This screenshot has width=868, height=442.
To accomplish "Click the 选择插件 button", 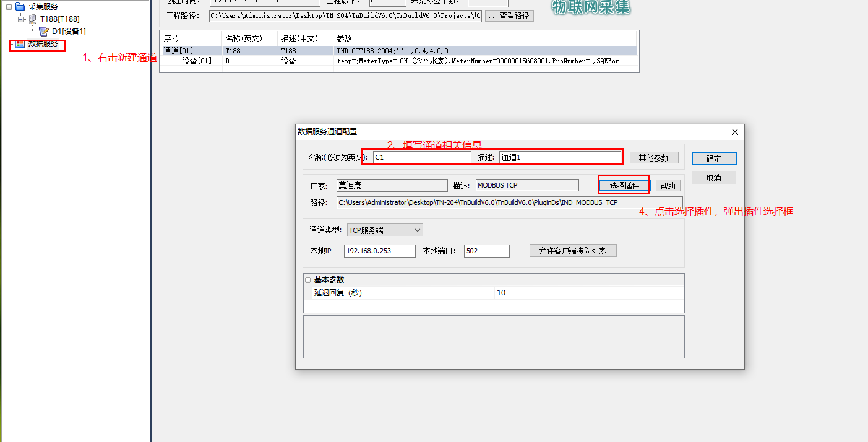I will point(624,186).
